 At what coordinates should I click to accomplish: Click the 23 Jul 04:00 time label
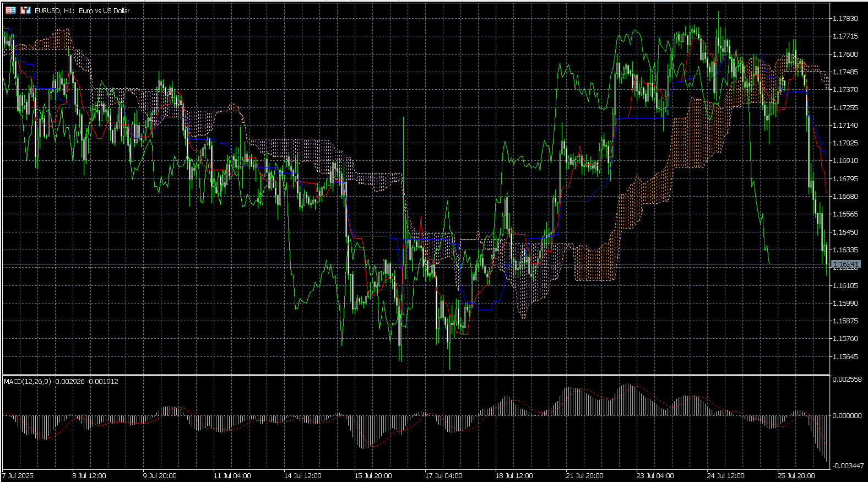coord(655,475)
